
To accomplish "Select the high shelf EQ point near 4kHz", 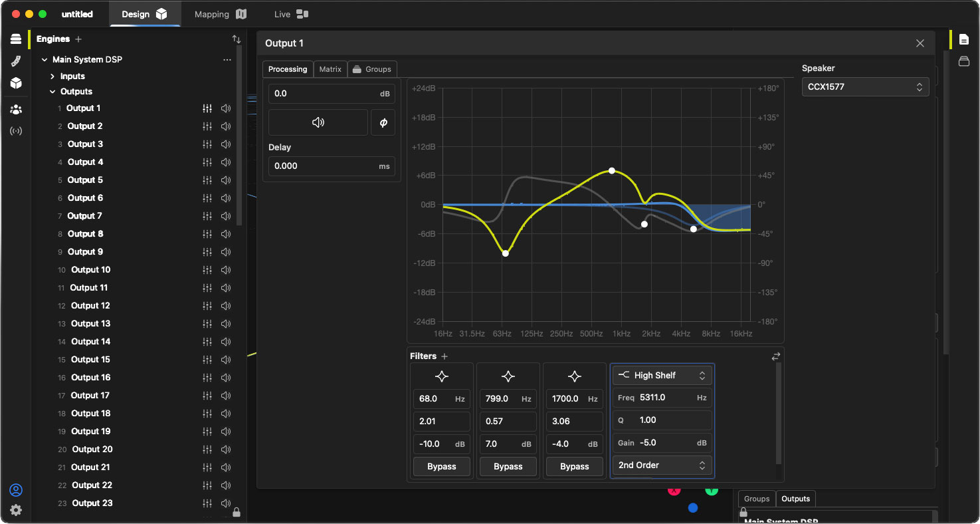I will coord(694,229).
